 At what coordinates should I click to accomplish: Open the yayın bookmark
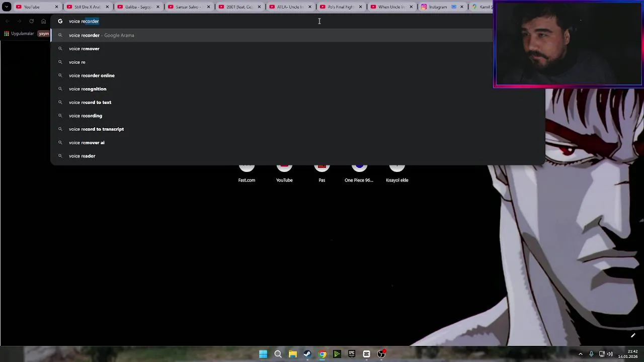pos(44,34)
